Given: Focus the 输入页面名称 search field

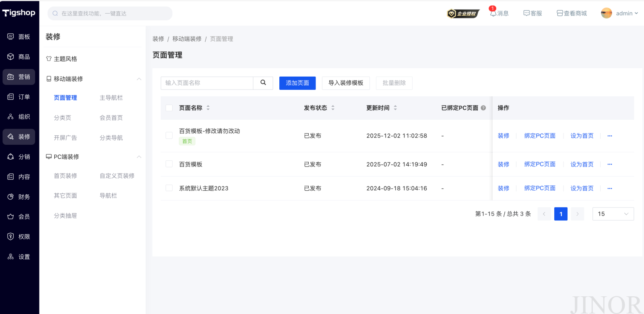Looking at the screenshot, I should click(x=207, y=83).
